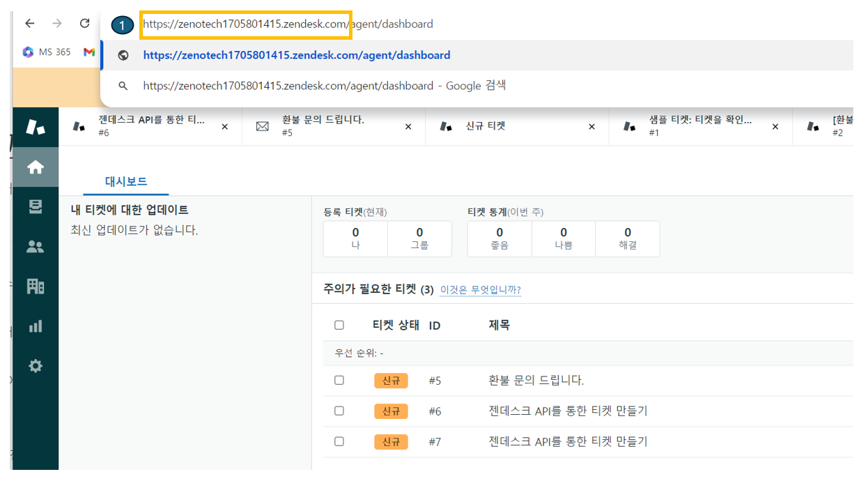Click the browser reload icon

(x=85, y=23)
